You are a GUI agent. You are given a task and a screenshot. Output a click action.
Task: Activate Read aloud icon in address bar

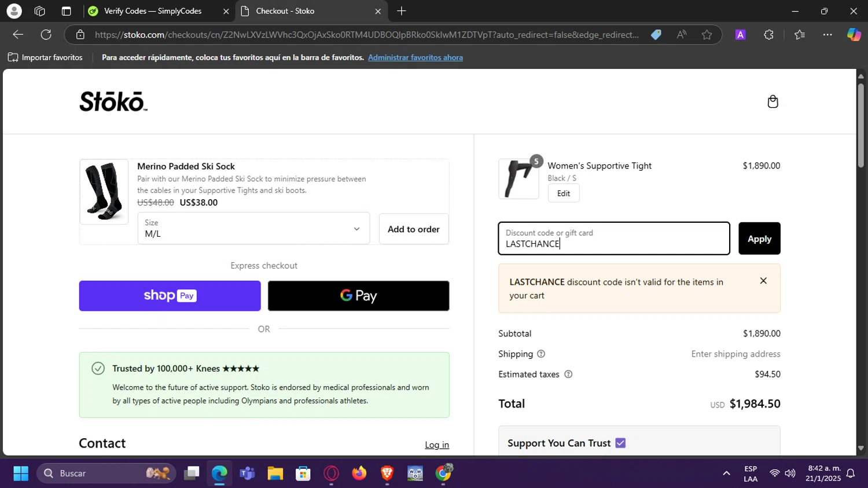click(x=682, y=35)
